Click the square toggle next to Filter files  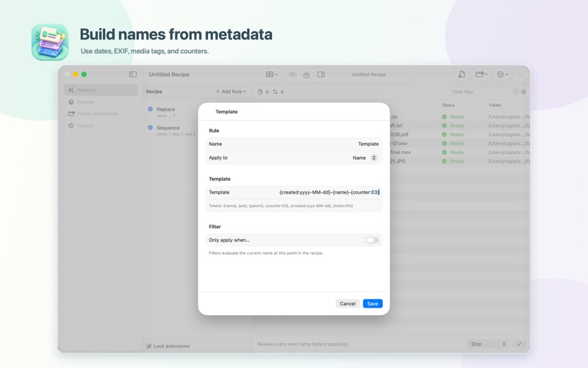click(516, 91)
